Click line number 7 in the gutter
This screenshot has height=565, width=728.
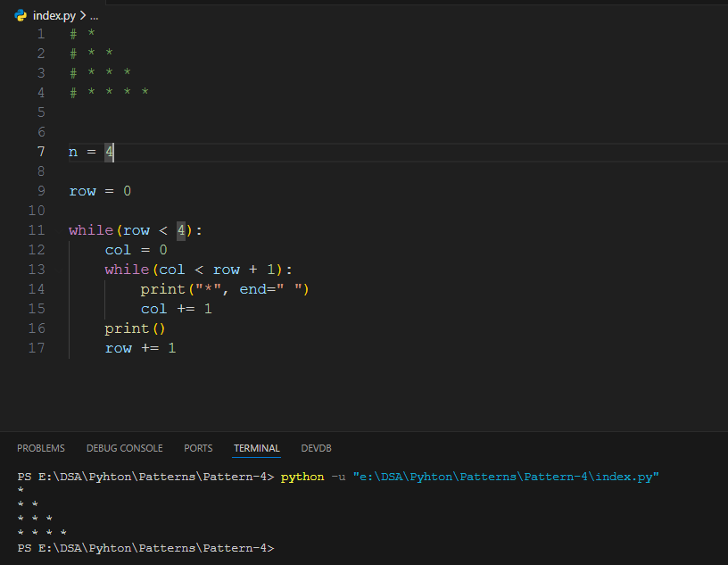41,152
